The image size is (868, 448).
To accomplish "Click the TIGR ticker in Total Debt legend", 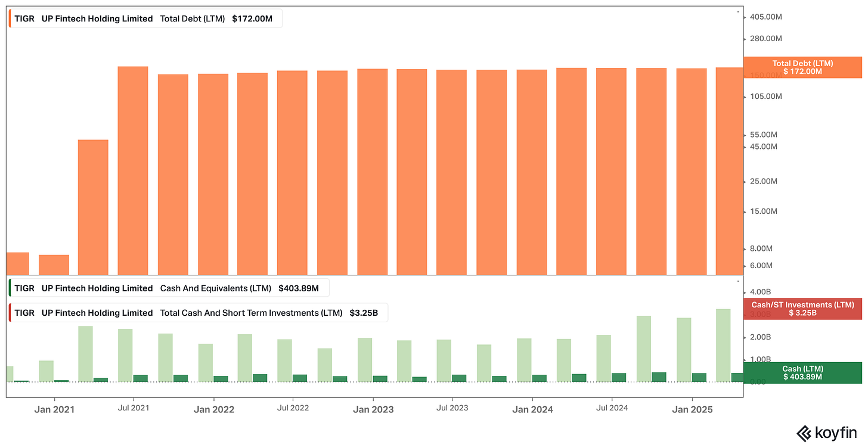I will [24, 18].
